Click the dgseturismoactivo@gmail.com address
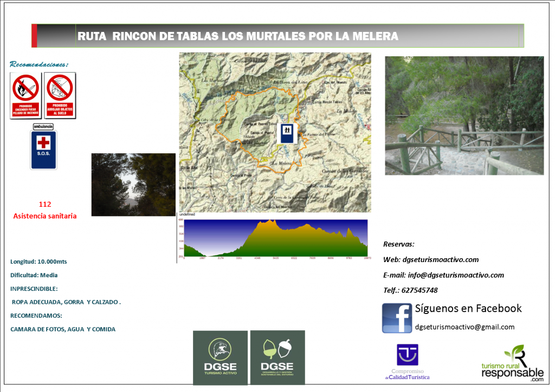555x392 pixels. (464, 327)
